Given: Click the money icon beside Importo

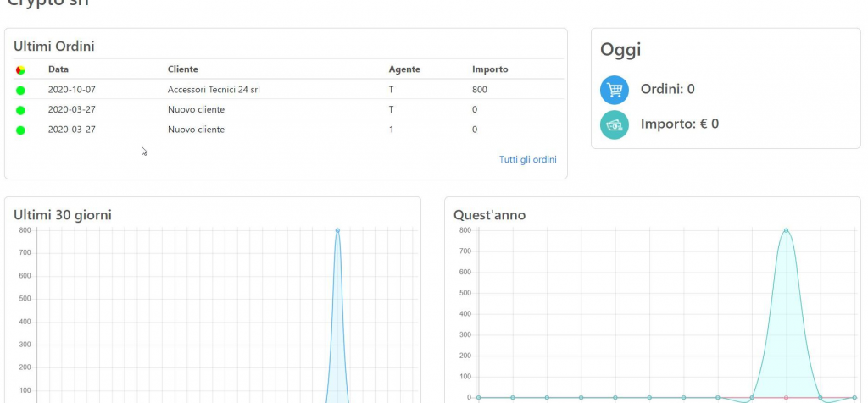Looking at the screenshot, I should [x=615, y=124].
